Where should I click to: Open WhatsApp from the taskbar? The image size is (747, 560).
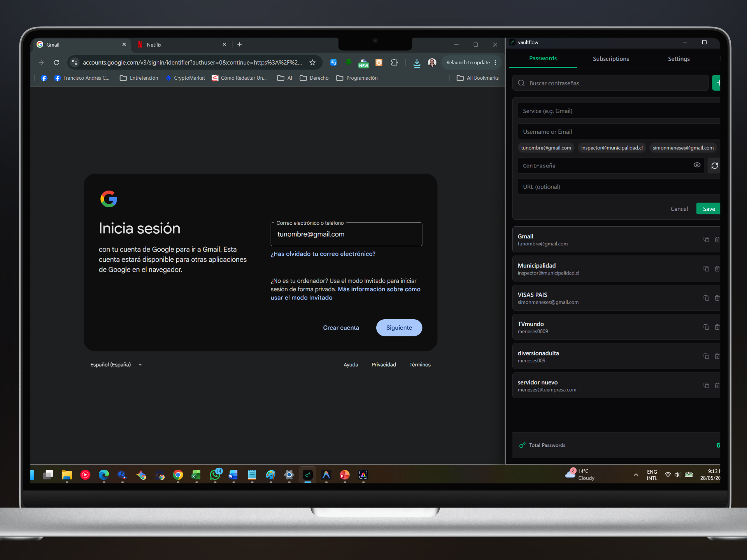coord(215,474)
